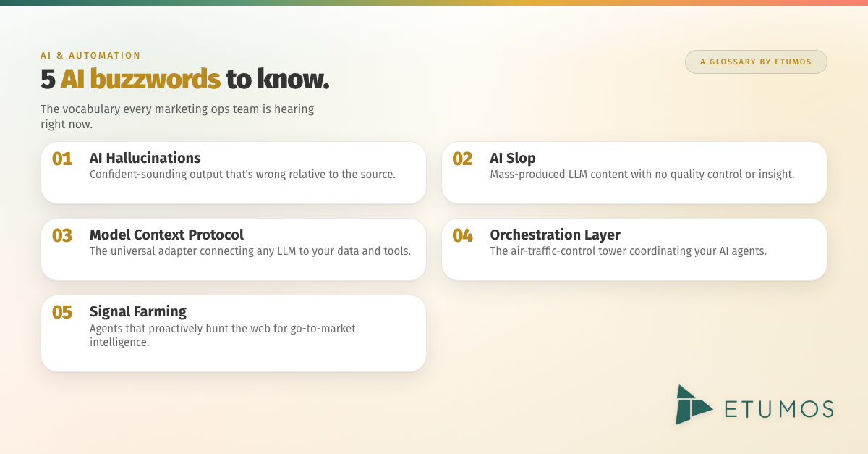Select the 'AI Hallucinations' card title
868x454 pixels.
pyautogui.click(x=145, y=158)
